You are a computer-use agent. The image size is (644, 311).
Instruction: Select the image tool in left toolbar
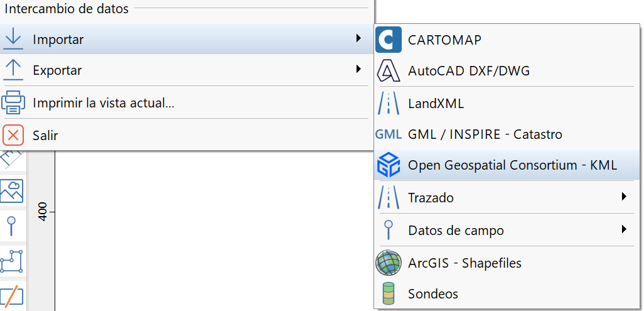[11, 191]
